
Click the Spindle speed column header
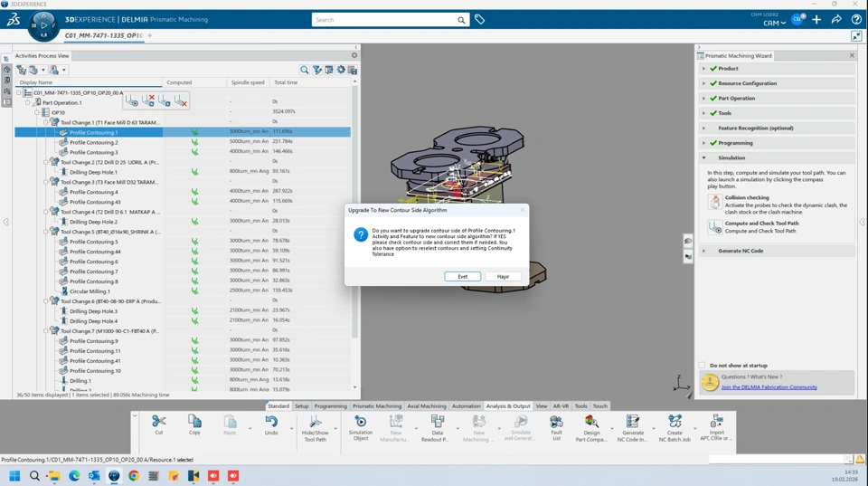point(248,82)
